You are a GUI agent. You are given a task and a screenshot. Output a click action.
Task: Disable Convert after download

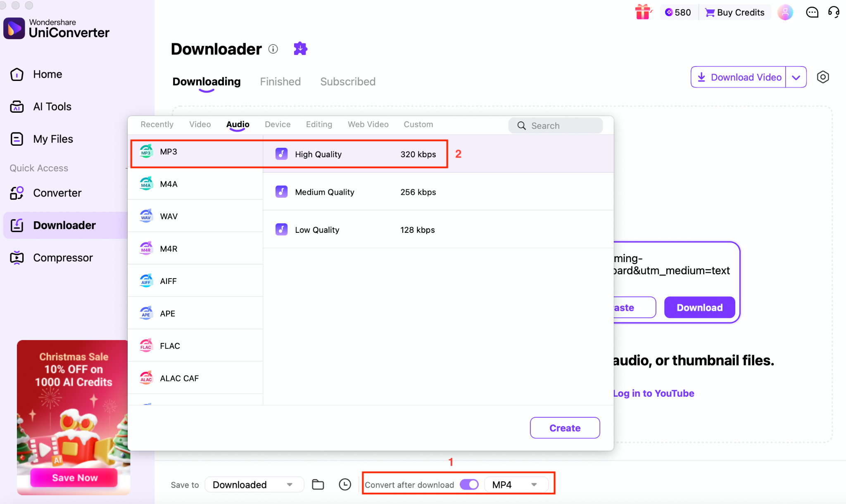[469, 485]
